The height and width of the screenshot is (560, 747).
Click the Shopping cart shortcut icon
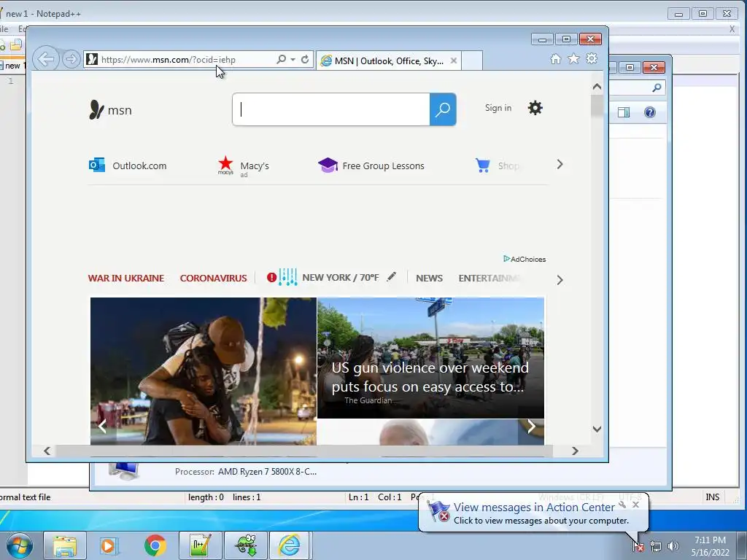pos(483,166)
